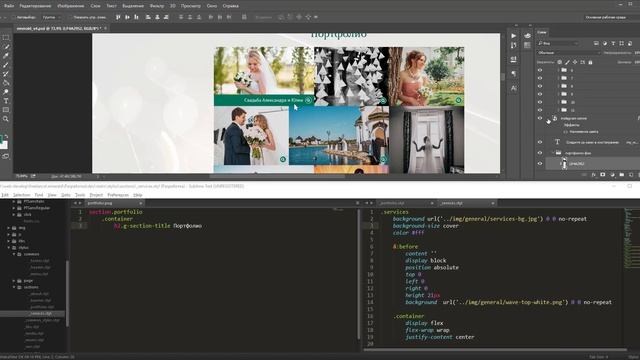Lock layer position icon

point(575,62)
